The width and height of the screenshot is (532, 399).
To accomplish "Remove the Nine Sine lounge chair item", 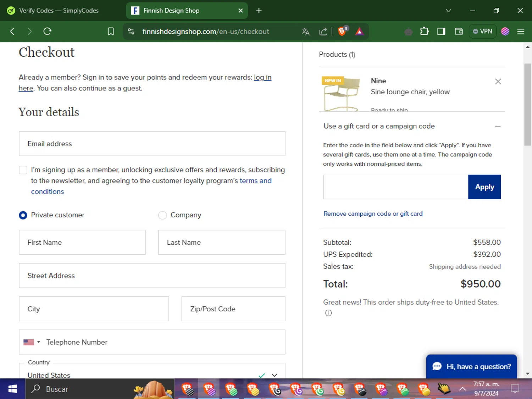I will click(x=498, y=82).
